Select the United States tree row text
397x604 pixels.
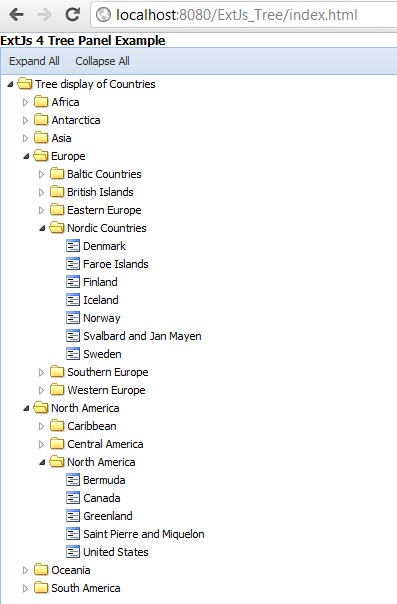(116, 552)
